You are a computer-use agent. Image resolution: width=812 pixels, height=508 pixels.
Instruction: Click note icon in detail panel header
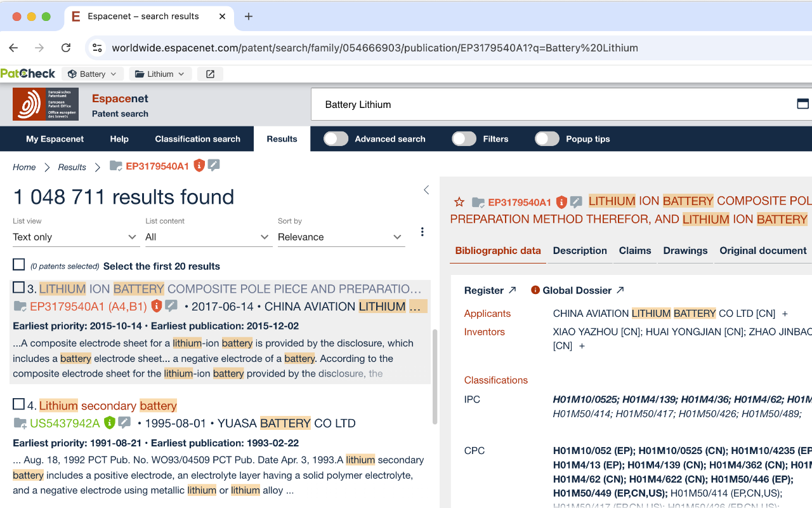click(x=576, y=202)
